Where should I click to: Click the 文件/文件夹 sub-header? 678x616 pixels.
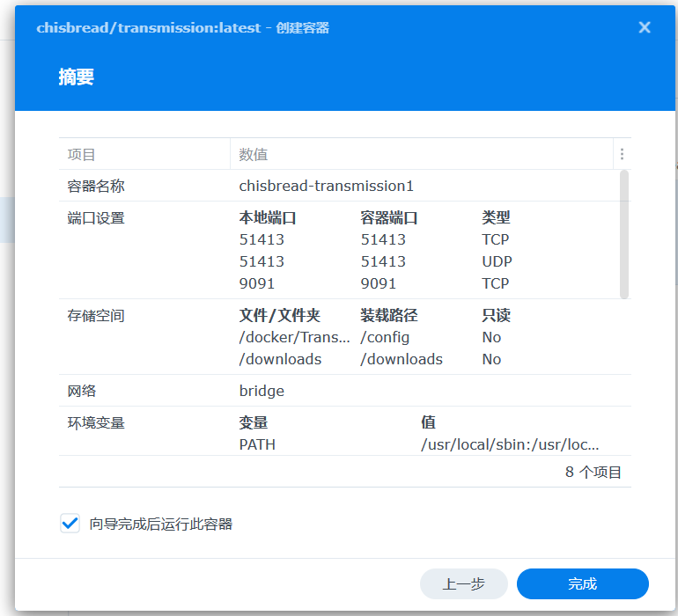click(x=280, y=315)
